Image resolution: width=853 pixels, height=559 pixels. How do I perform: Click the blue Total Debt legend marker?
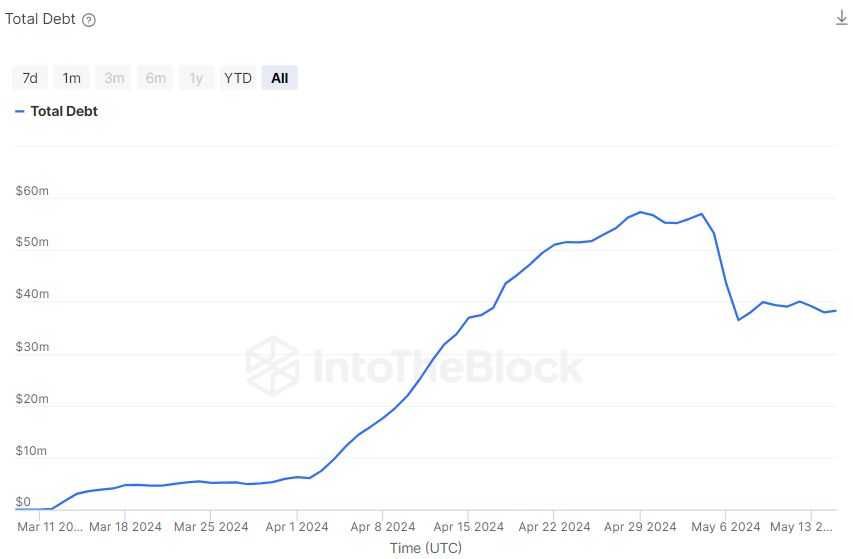click(20, 111)
